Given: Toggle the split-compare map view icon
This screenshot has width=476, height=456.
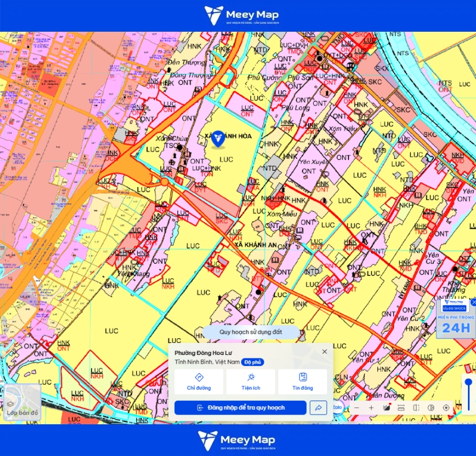Looking at the screenshot, I should 416,408.
